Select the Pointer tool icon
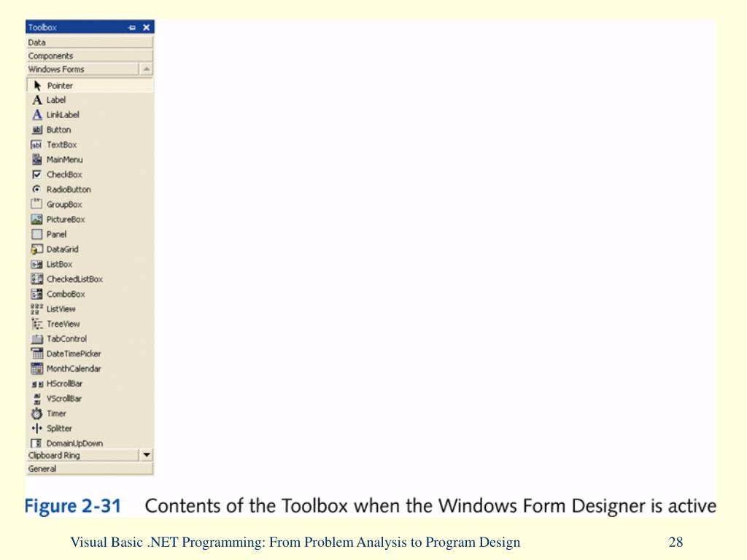 [x=37, y=86]
